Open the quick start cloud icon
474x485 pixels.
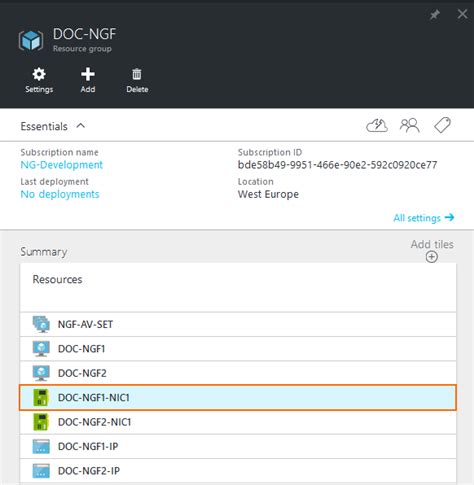pos(377,126)
